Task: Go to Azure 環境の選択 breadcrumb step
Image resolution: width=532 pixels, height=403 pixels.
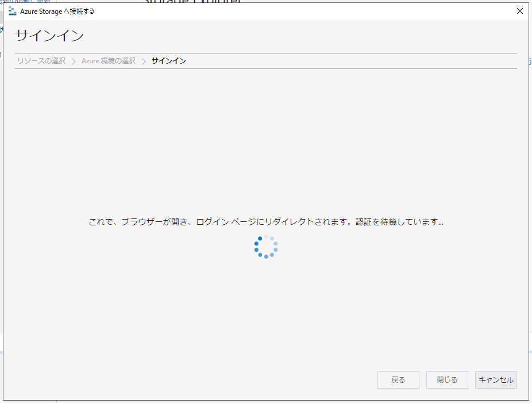Action: [x=108, y=61]
